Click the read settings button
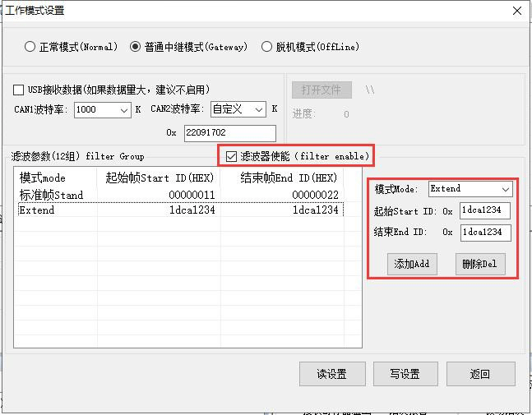Screen dimensions: 532x415 tap(331, 374)
